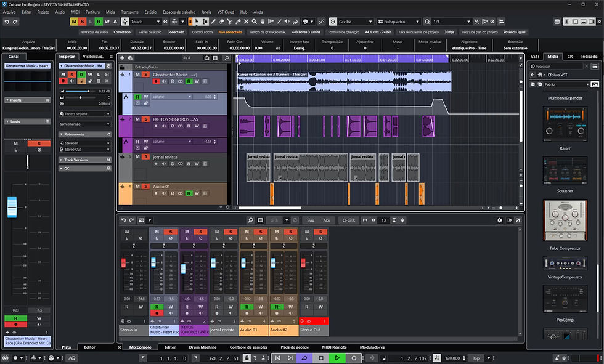Activate the purple Cycle loop button
The image size is (604, 364).
[304, 358]
